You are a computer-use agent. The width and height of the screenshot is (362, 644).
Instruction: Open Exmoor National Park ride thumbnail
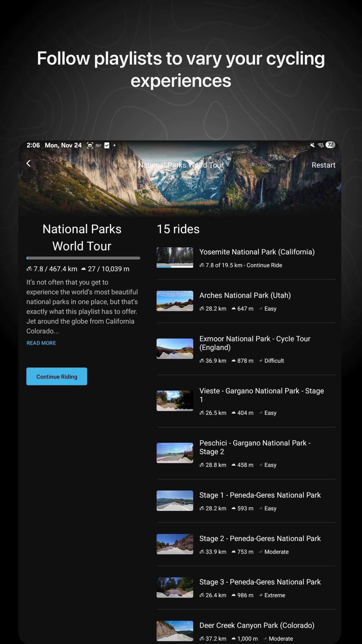click(175, 348)
